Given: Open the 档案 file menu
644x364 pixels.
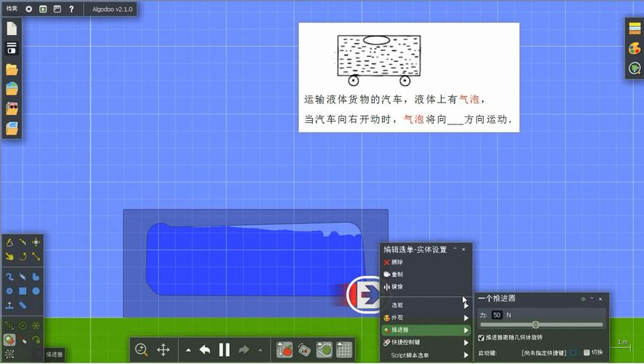Looking at the screenshot, I should point(12,9).
